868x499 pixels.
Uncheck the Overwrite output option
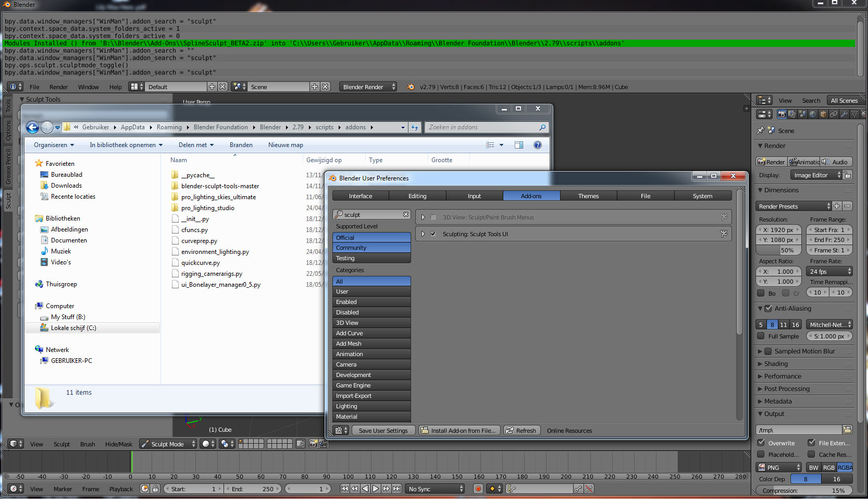761,443
